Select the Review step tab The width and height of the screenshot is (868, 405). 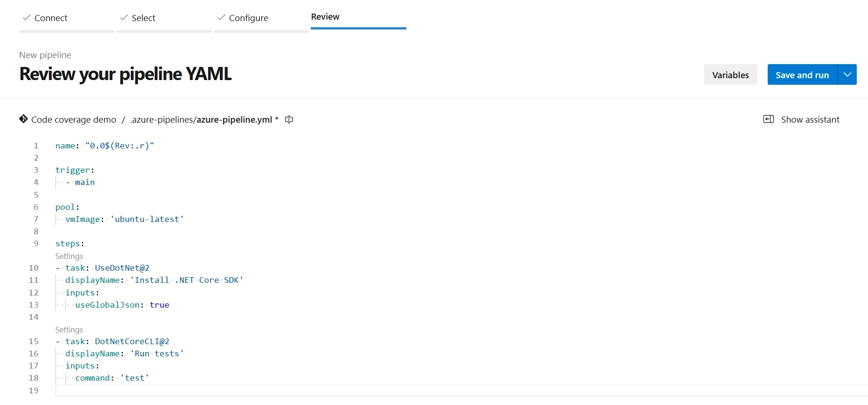[359, 17]
